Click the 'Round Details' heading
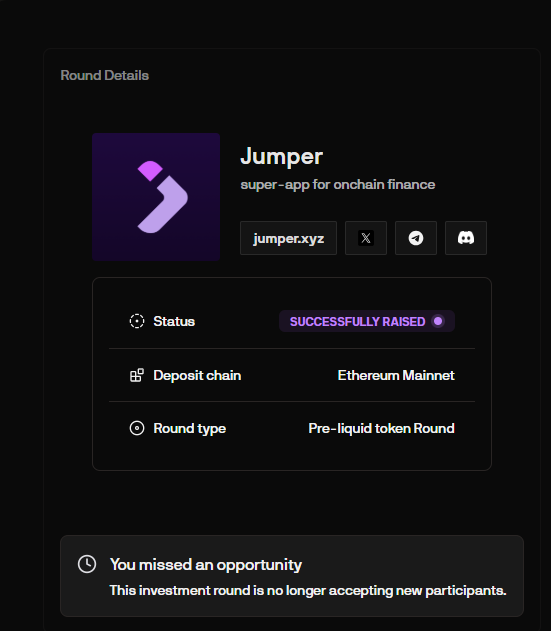Viewport: 551px width, 631px height. click(105, 75)
